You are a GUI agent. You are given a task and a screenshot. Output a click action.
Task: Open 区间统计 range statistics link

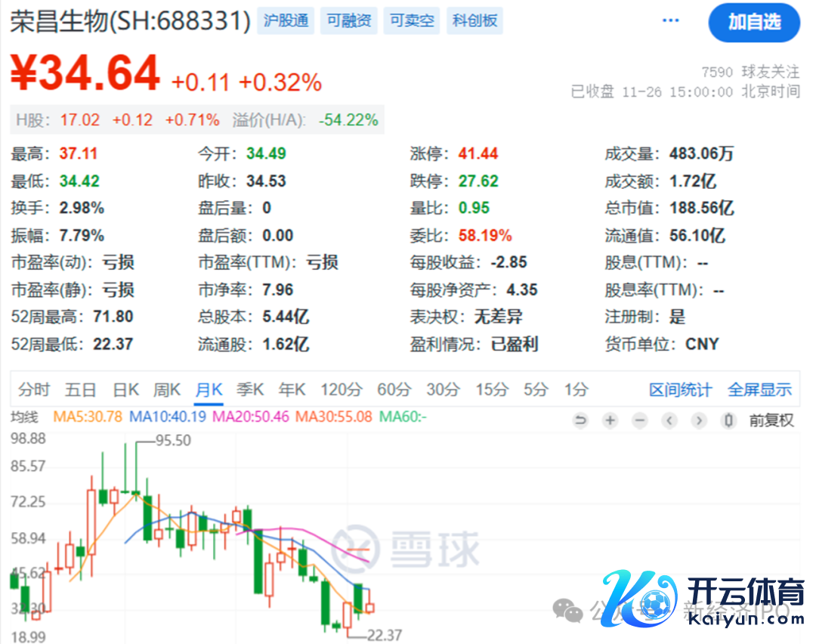pyautogui.click(x=680, y=390)
